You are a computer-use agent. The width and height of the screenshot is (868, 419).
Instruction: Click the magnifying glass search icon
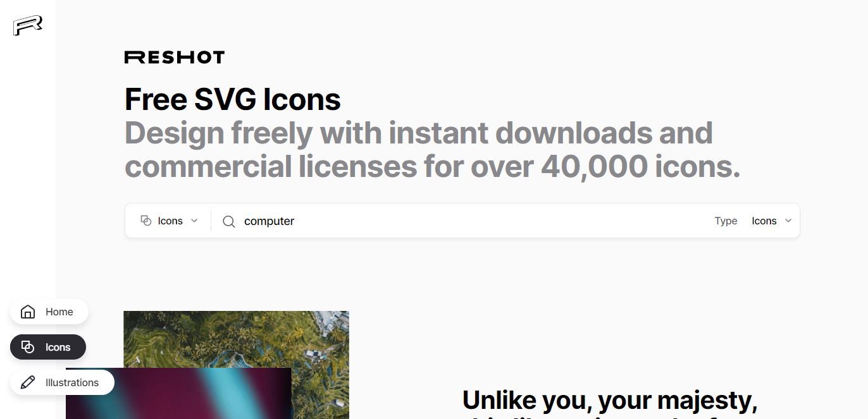[229, 221]
